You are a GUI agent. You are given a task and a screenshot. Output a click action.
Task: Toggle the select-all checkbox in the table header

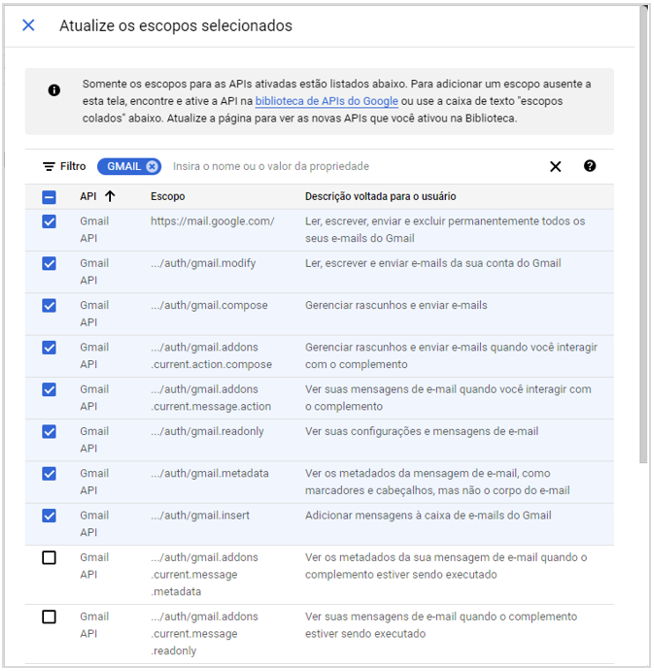(49, 197)
